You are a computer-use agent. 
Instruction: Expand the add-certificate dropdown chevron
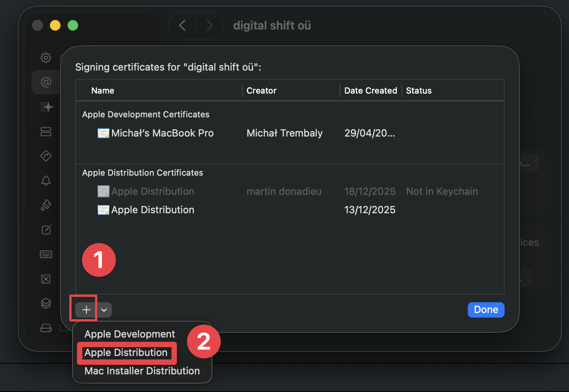tap(104, 310)
